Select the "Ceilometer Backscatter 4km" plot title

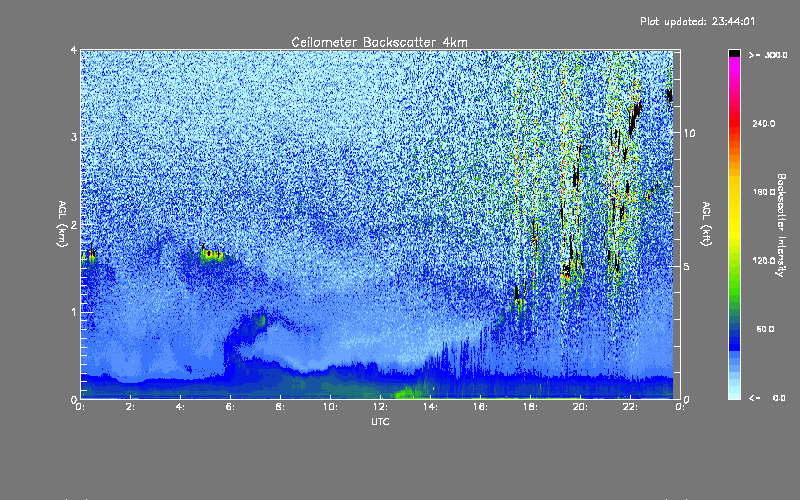pyautogui.click(x=379, y=42)
